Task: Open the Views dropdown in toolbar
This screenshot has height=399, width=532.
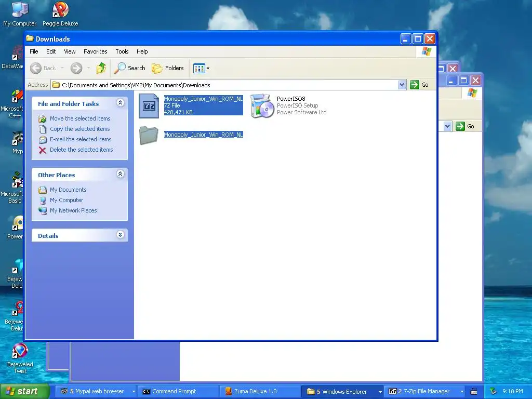Action: (201, 68)
